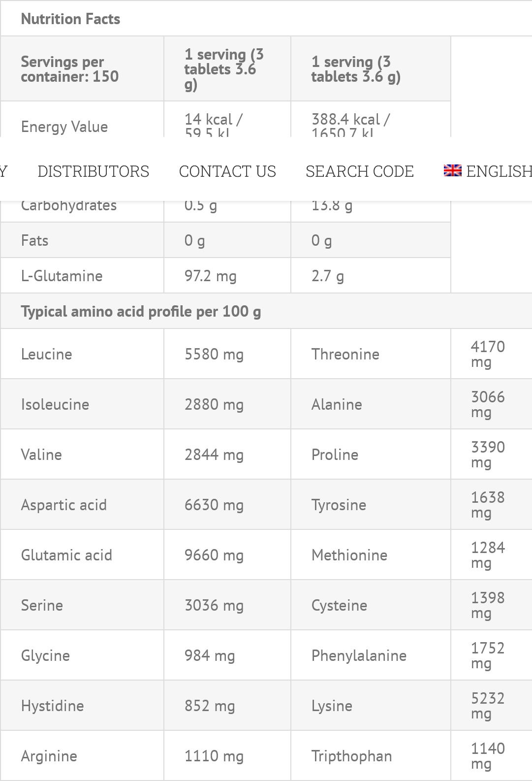Screen dimensions: 532x781
Task: Go to the CONTACT US page
Action: click(x=227, y=171)
